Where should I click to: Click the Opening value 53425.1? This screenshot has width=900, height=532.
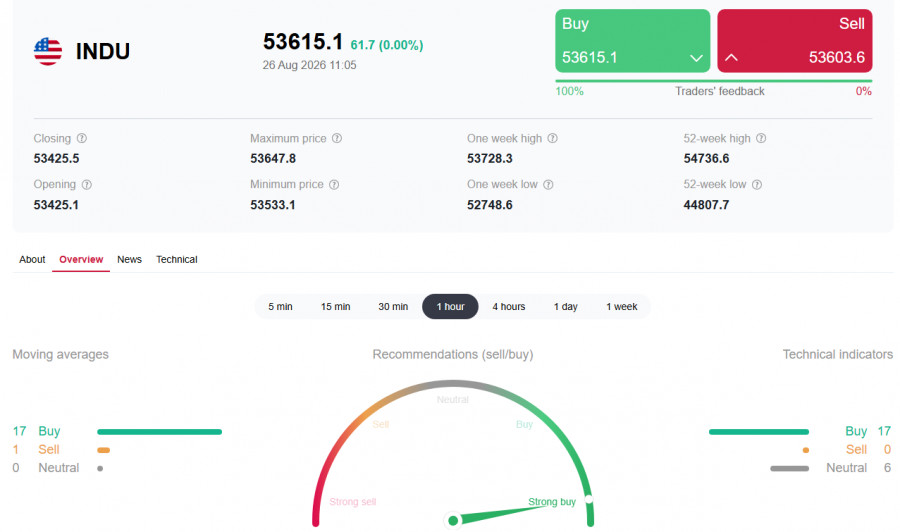[x=56, y=205]
